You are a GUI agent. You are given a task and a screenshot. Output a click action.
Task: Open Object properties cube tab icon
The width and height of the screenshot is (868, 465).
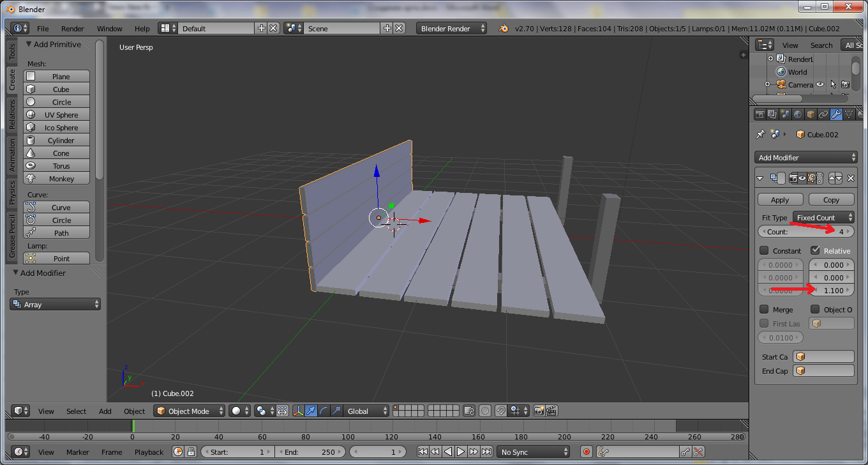[811, 114]
